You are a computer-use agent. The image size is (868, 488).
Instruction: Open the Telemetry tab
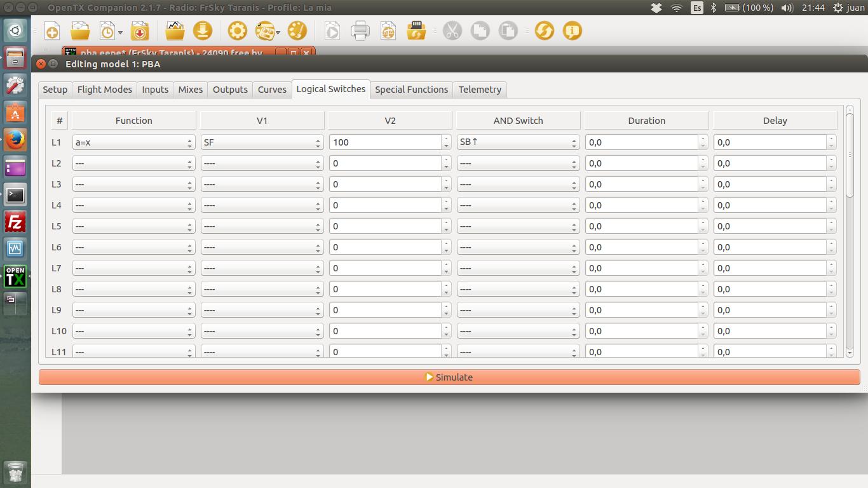tap(480, 90)
